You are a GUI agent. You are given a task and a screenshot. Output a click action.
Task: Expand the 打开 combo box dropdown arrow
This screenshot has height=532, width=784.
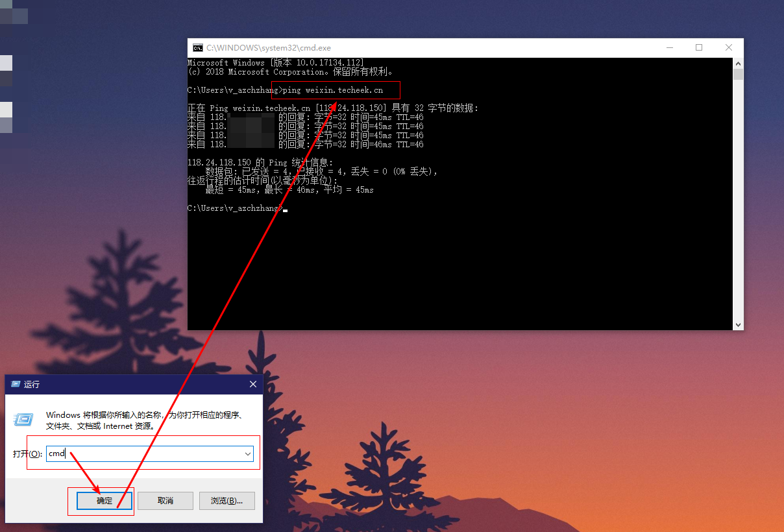click(248, 454)
